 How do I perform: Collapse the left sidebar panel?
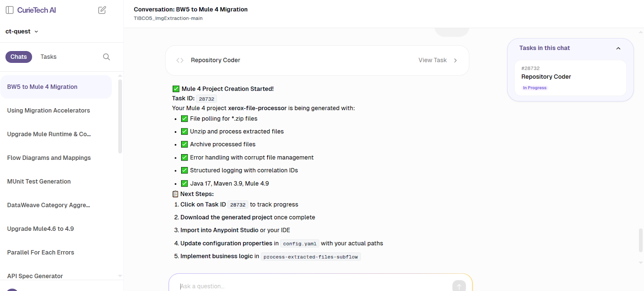(10, 10)
